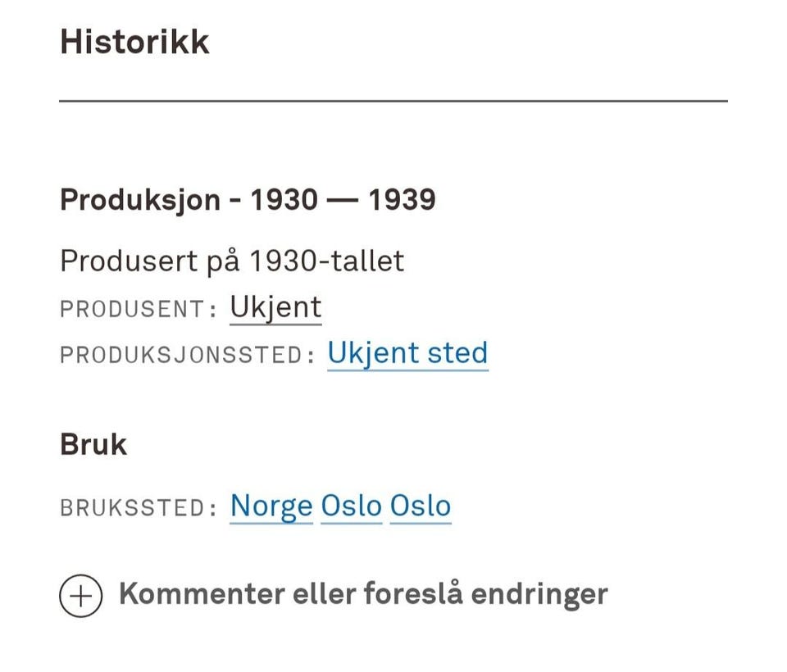The height and width of the screenshot is (672, 787).
Task: Click the word Produksjon in the heading
Action: click(140, 200)
